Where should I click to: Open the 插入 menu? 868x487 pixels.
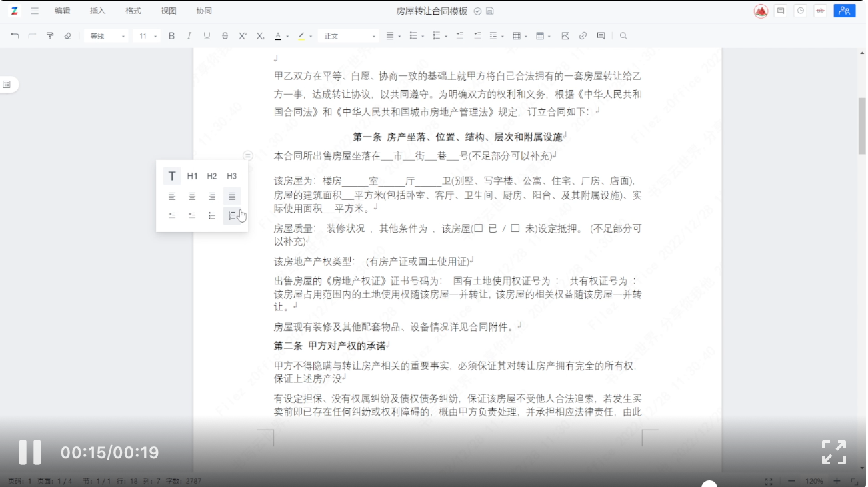coord(97,11)
